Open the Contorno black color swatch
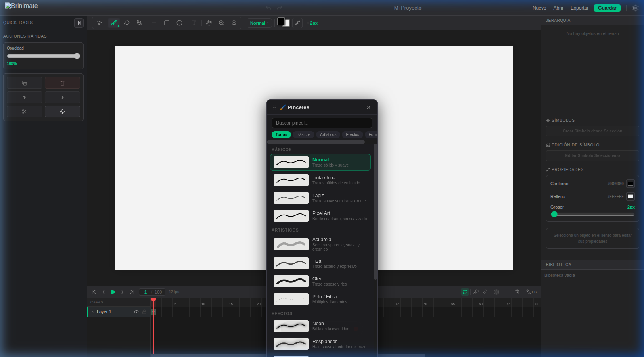The width and height of the screenshot is (644, 357). [630, 184]
